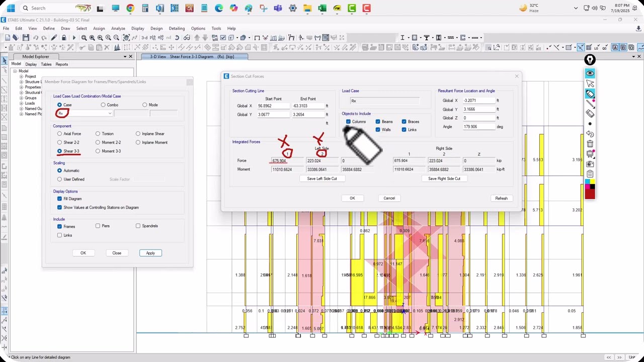644x362 pixels.
Task: Uncheck Columns in Objects to Include
Action: pos(348,122)
